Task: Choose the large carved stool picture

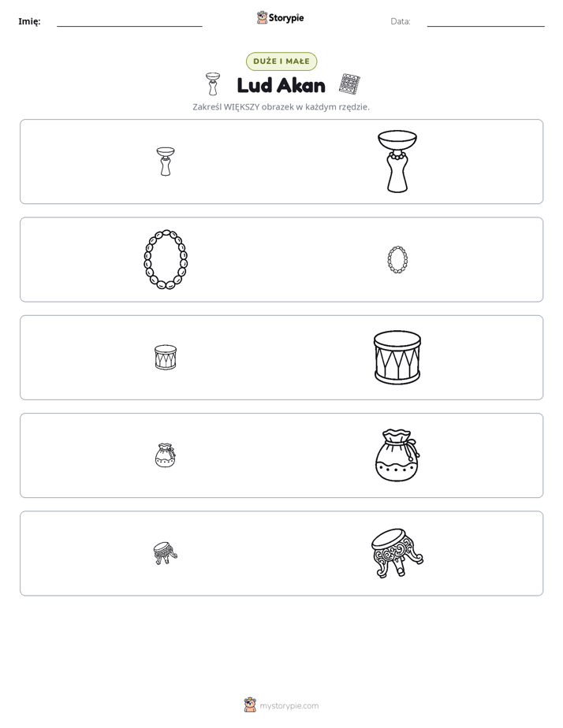Action: pyautogui.click(x=397, y=553)
